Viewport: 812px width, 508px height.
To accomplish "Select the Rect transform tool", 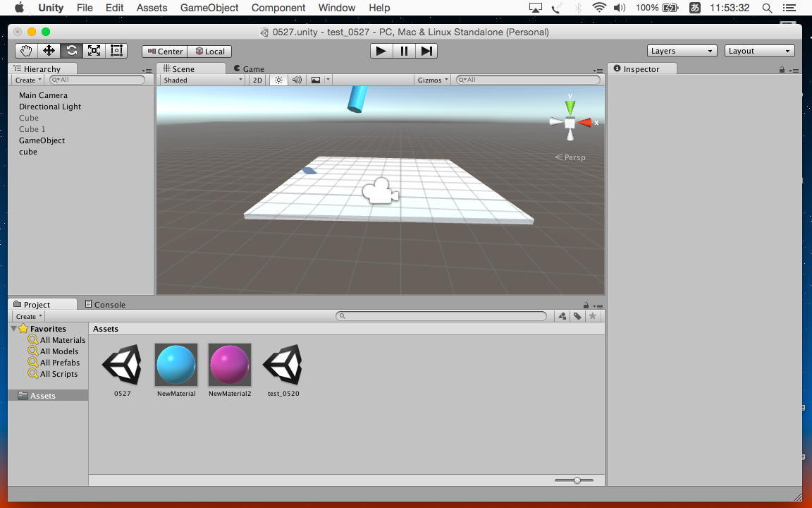I will pyautogui.click(x=116, y=51).
